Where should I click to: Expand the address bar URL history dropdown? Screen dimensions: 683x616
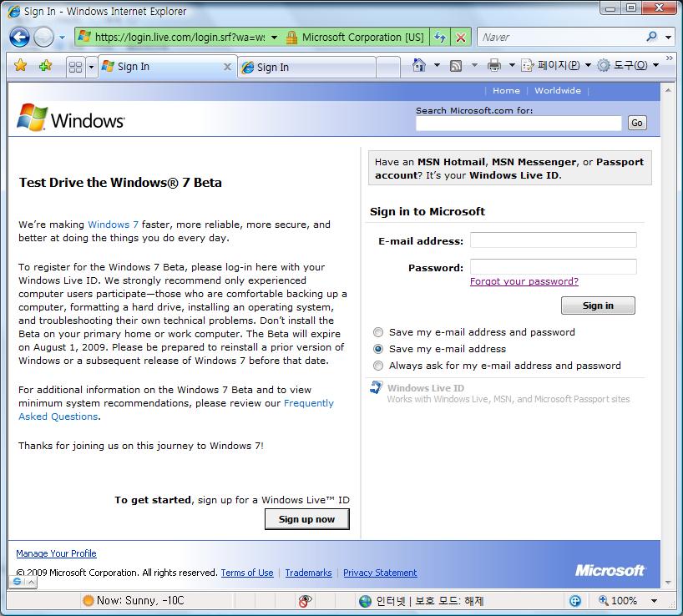click(275, 38)
